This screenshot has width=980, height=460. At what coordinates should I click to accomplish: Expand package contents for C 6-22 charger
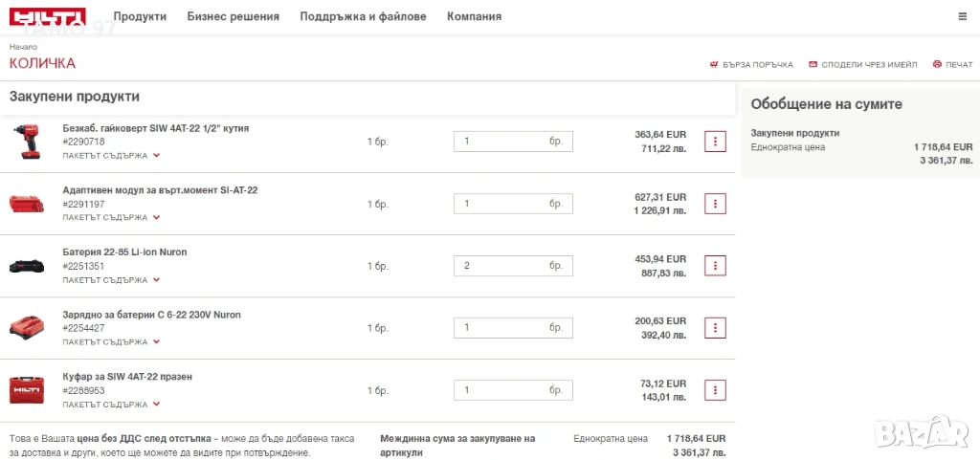(156, 341)
